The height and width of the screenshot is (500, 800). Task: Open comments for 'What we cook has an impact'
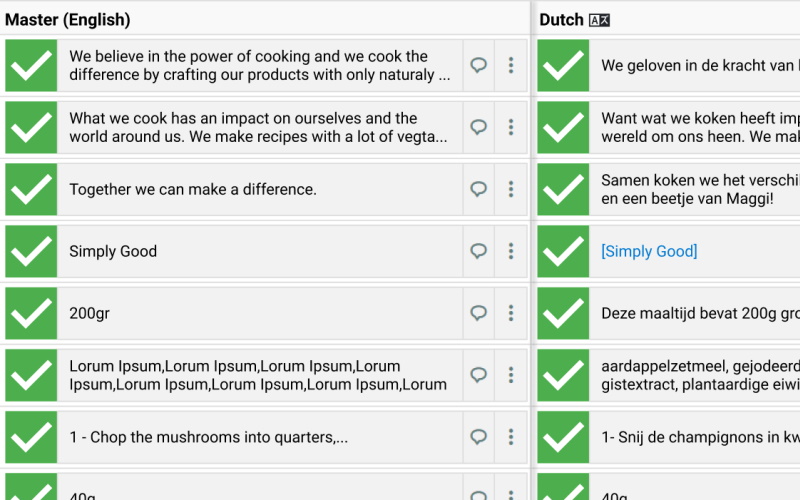(478, 127)
